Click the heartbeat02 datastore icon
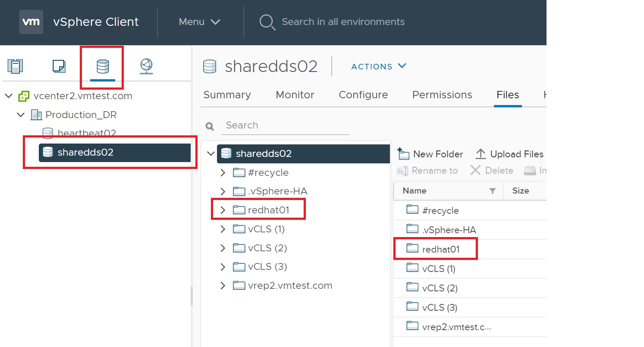The height and width of the screenshot is (347, 644). pyautogui.click(x=48, y=133)
